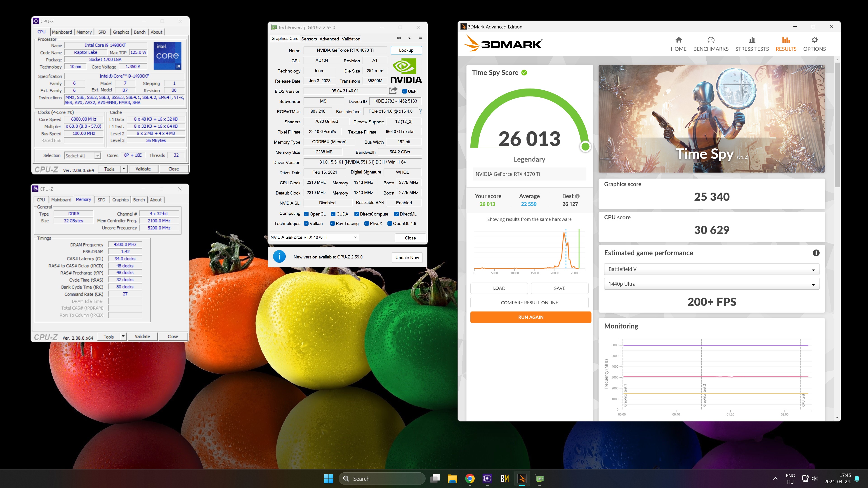Click COMPARE RESULT ONLINE button
868x488 pixels.
coord(529,303)
